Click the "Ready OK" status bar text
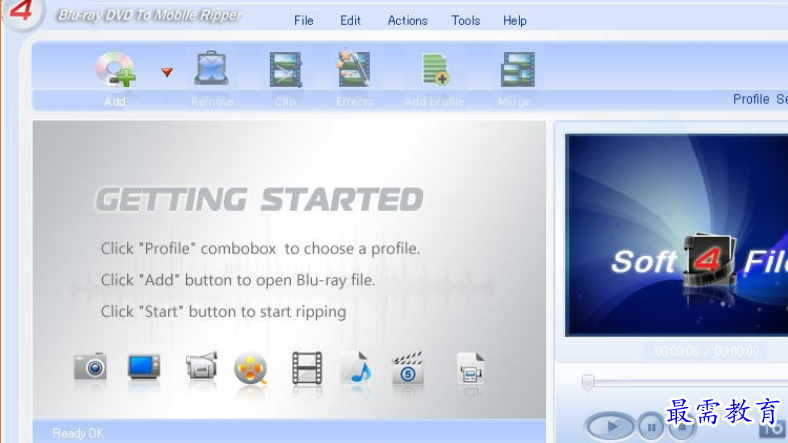 coord(78,433)
